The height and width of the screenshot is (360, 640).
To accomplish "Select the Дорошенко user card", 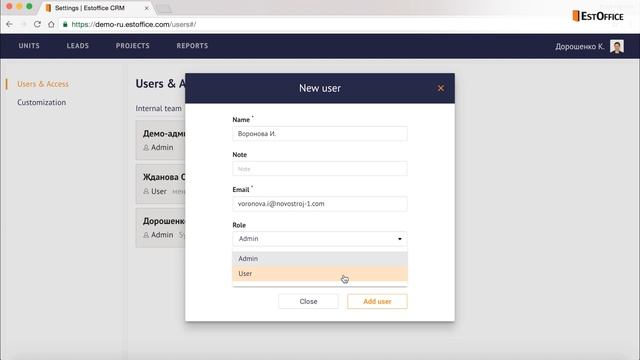I will [x=160, y=228].
